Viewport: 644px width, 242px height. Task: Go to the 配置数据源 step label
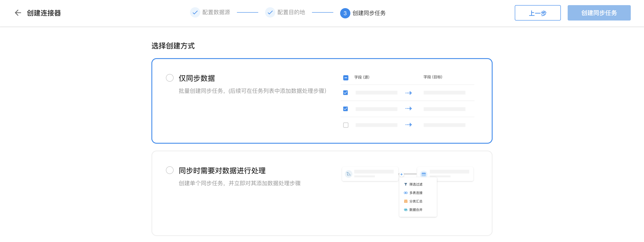point(216,12)
